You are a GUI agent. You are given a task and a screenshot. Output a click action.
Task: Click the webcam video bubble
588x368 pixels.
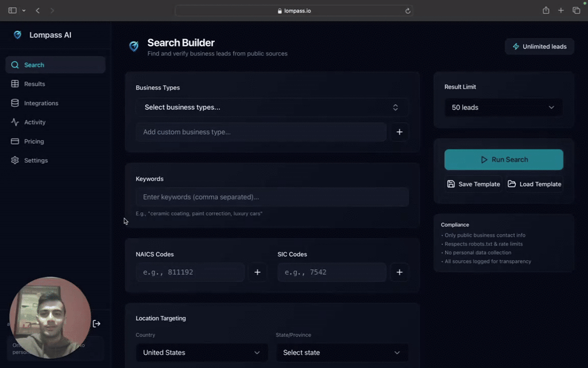pos(50,317)
